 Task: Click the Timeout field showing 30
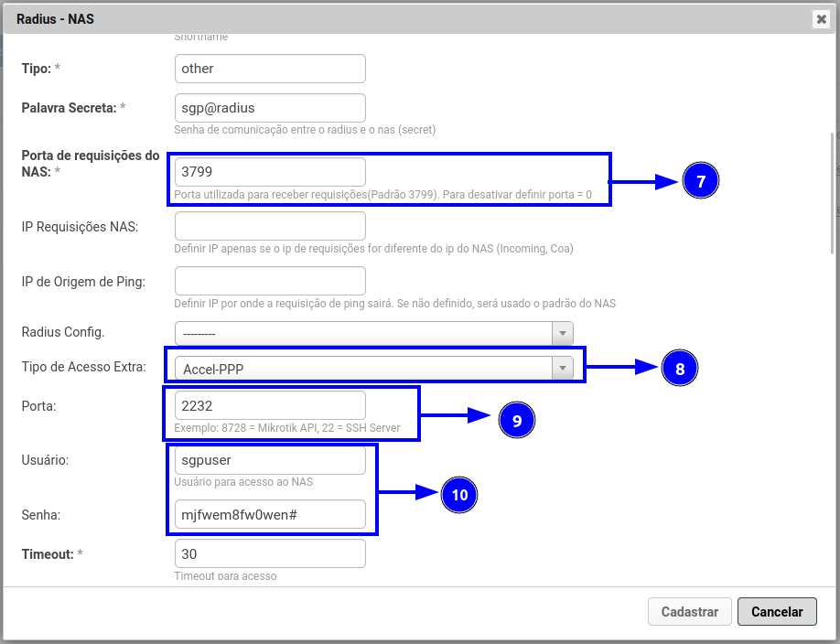(x=270, y=553)
